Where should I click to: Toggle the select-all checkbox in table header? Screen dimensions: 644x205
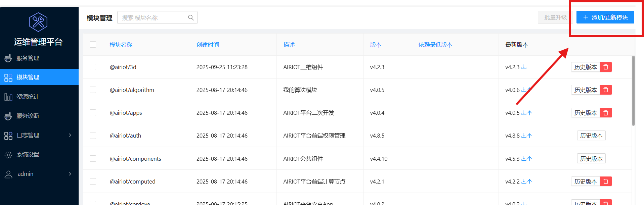point(93,45)
